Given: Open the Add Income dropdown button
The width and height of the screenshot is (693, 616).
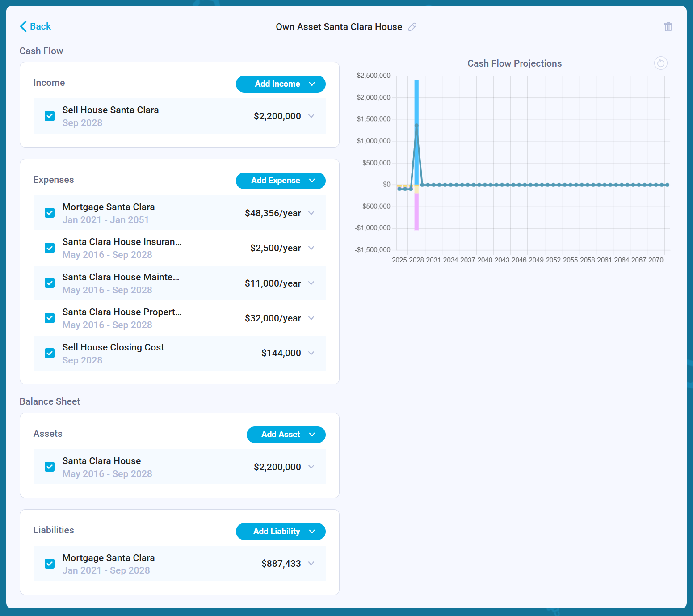Looking at the screenshot, I should click(281, 84).
